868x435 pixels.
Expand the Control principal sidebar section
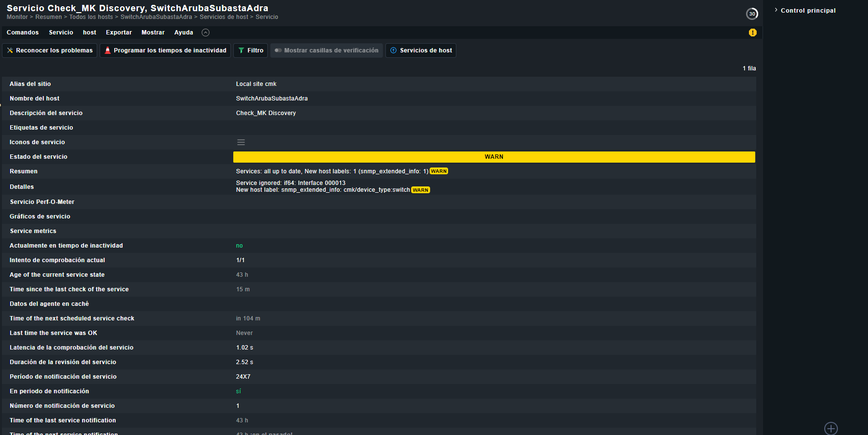point(807,10)
